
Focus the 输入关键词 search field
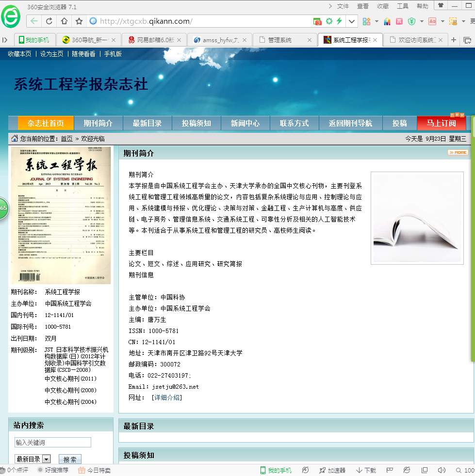click(x=52, y=442)
